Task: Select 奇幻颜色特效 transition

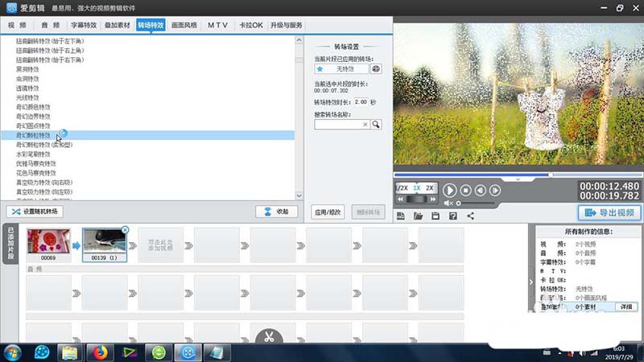Action: (x=33, y=107)
